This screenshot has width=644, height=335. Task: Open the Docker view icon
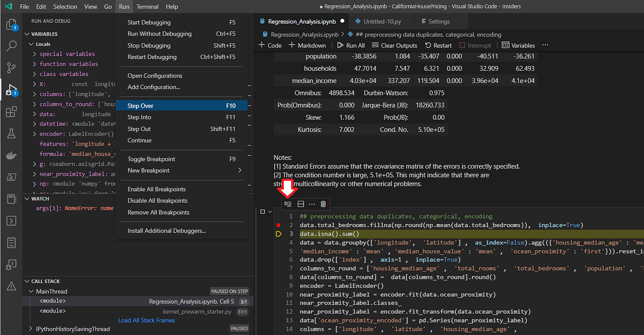[x=11, y=155]
